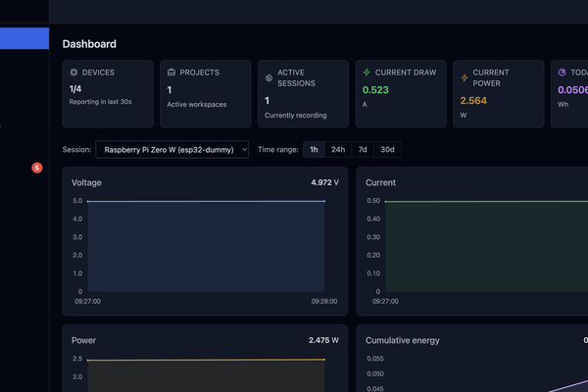The height and width of the screenshot is (392, 588).
Task: Select the 24h time range
Action: (x=338, y=150)
